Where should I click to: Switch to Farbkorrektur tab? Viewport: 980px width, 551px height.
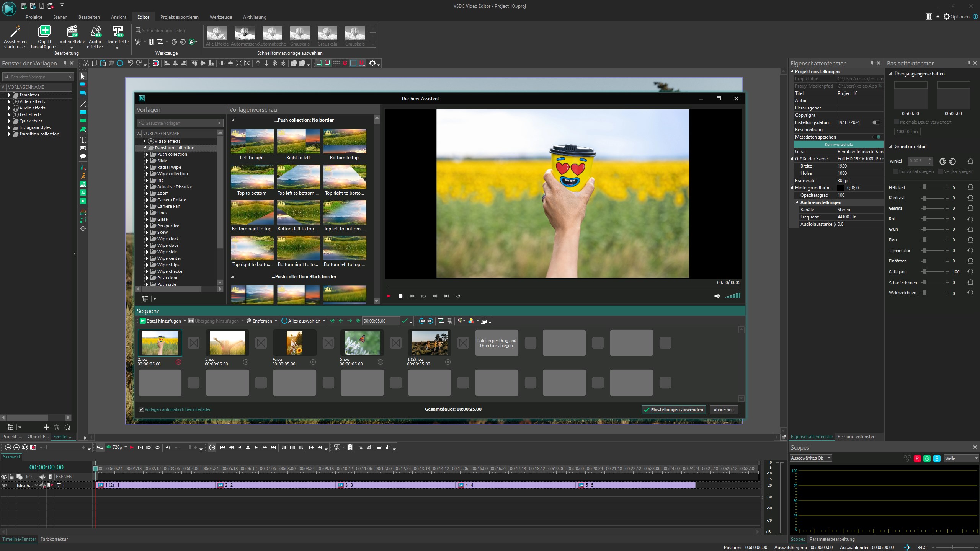(54, 539)
